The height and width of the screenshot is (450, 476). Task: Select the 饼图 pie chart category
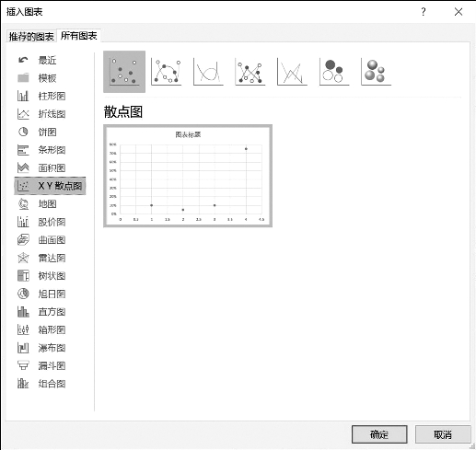tap(37, 132)
